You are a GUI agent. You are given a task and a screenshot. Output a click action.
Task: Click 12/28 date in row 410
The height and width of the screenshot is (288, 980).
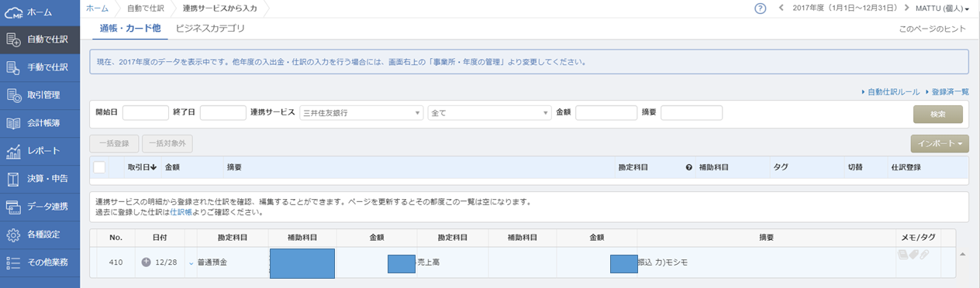coord(166,262)
